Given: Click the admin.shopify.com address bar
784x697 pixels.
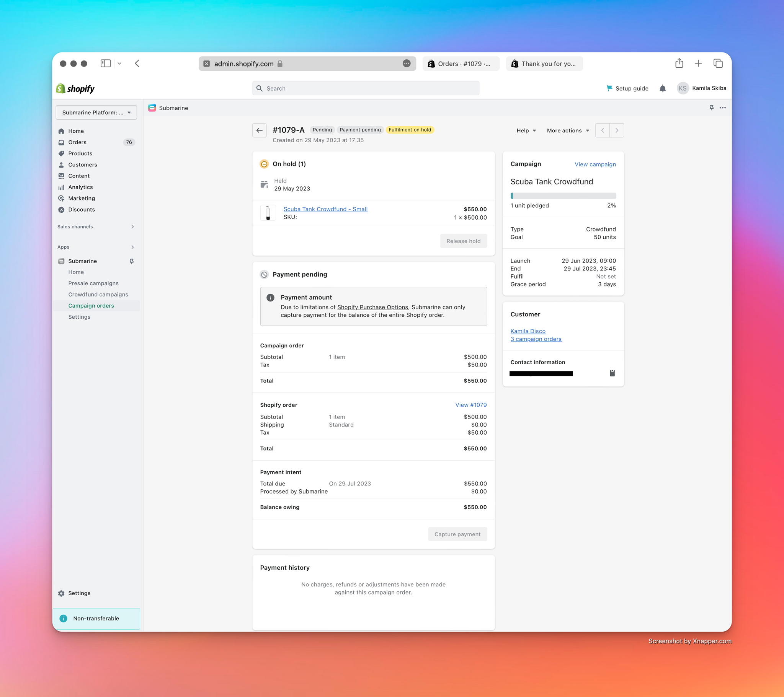Looking at the screenshot, I should (x=307, y=64).
